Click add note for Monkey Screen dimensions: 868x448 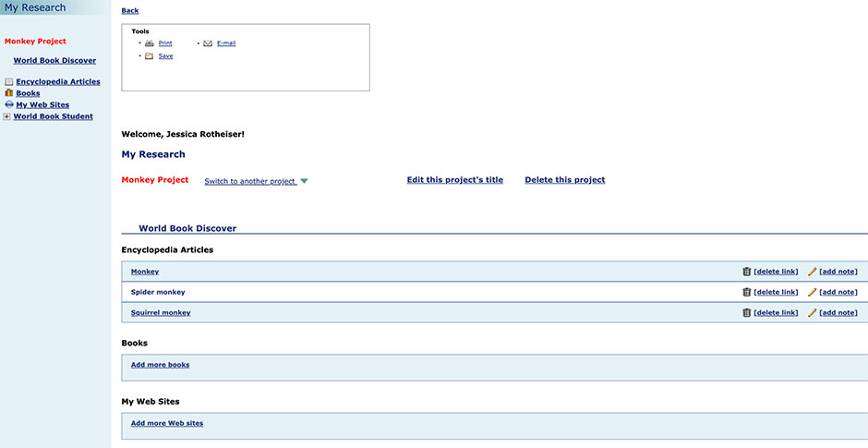point(838,272)
